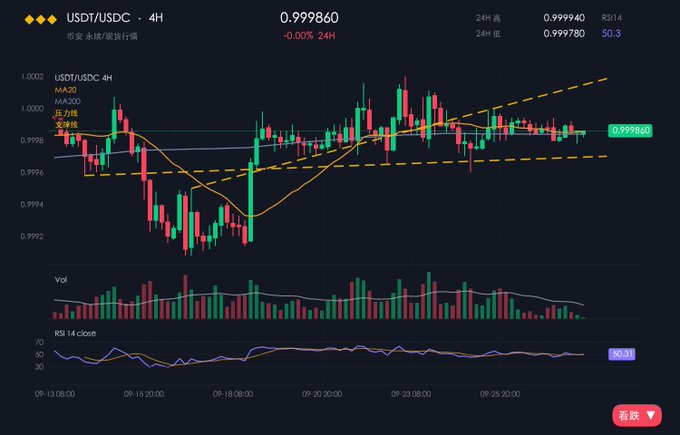This screenshot has height=435, width=680.
Task: Click the 09-23 08:00 time axis label
Action: pyautogui.click(x=411, y=394)
